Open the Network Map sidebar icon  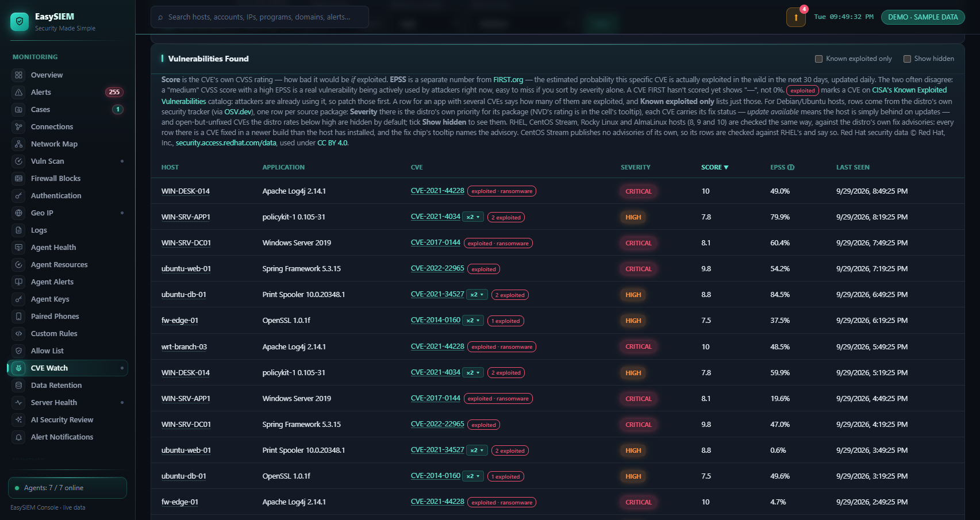click(x=19, y=144)
